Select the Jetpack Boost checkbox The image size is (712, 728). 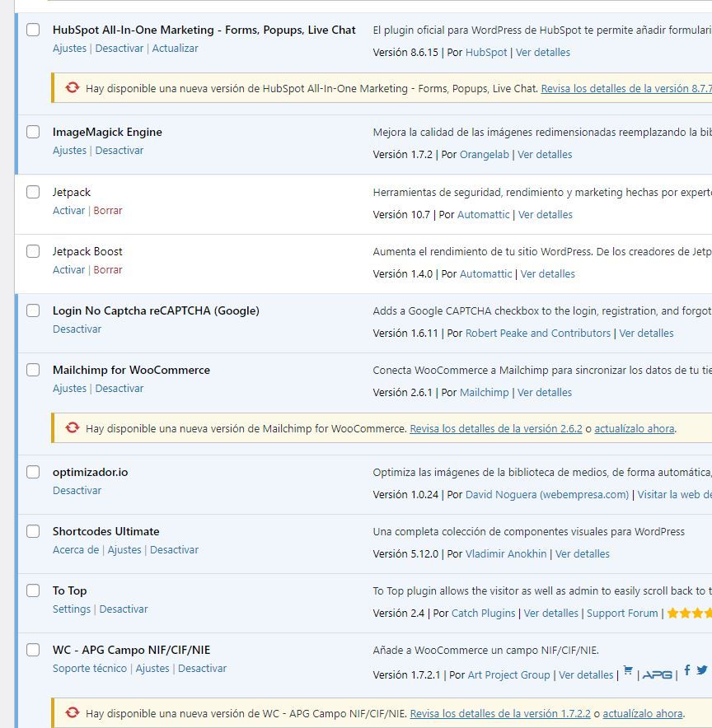(x=33, y=251)
